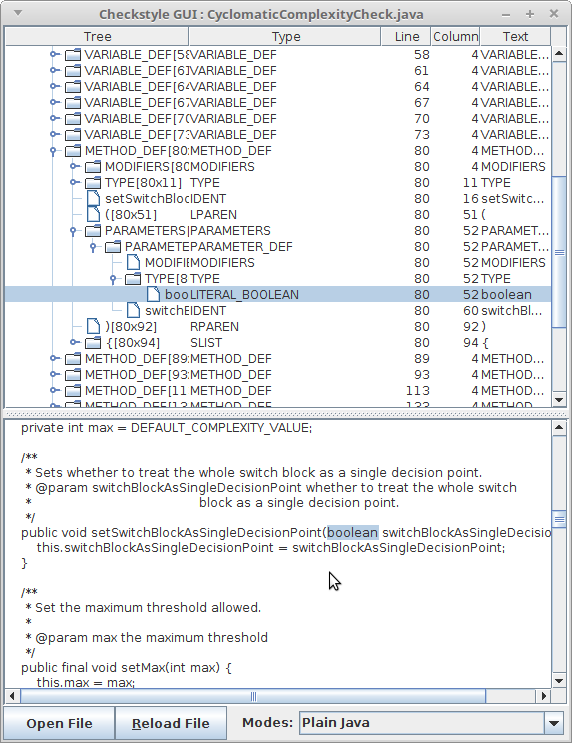This screenshot has height=743, width=572.
Task: Click code pane vertical scrollbar thumb
Action: (x=559, y=519)
